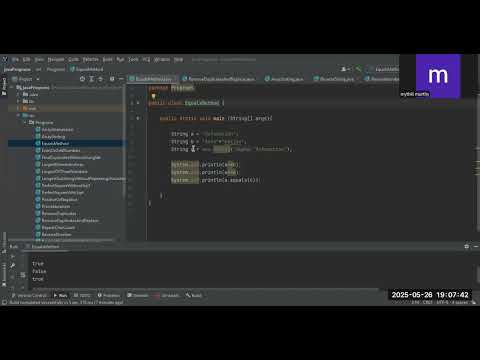Select the LongestSubstringWithoutRepeating class in tree
The height and width of the screenshot is (360, 480).
[80, 179]
